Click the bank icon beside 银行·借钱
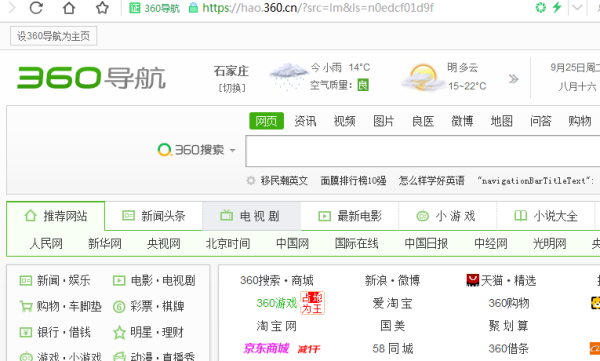 click(x=26, y=332)
